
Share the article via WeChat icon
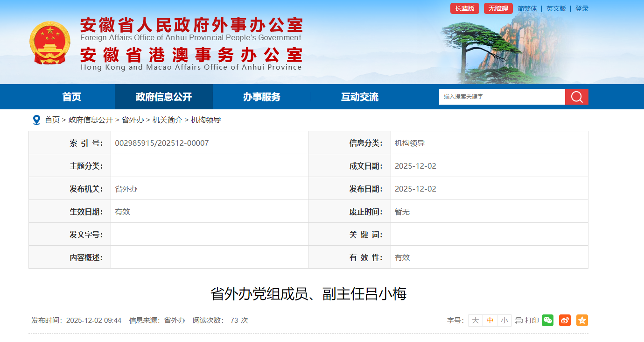click(x=547, y=320)
